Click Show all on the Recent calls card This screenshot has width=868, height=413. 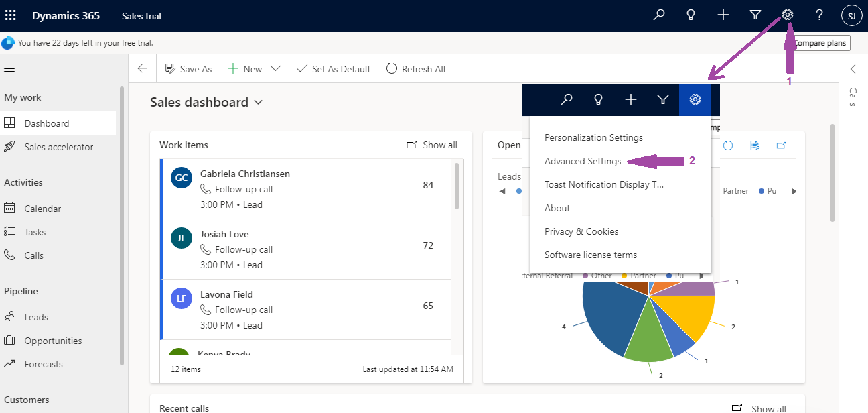pos(759,408)
